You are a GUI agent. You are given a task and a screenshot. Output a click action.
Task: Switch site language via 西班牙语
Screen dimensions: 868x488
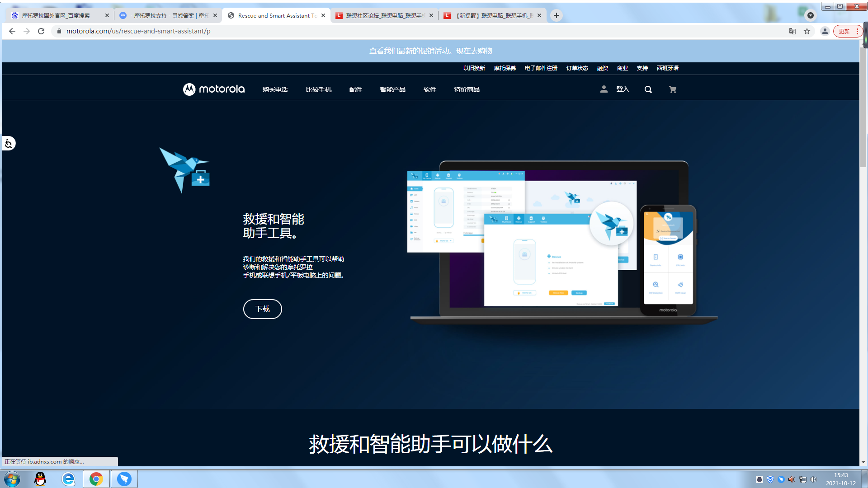click(x=667, y=68)
